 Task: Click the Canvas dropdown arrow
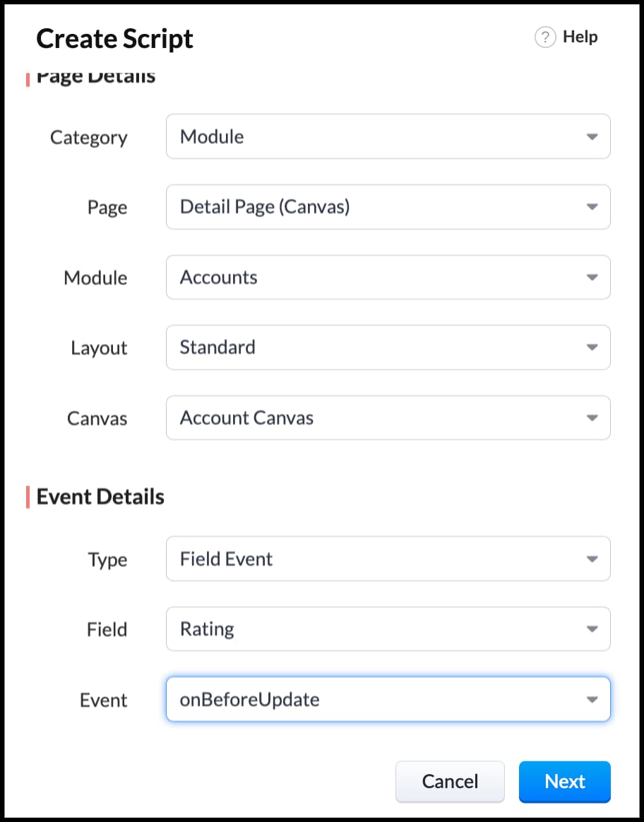(592, 418)
